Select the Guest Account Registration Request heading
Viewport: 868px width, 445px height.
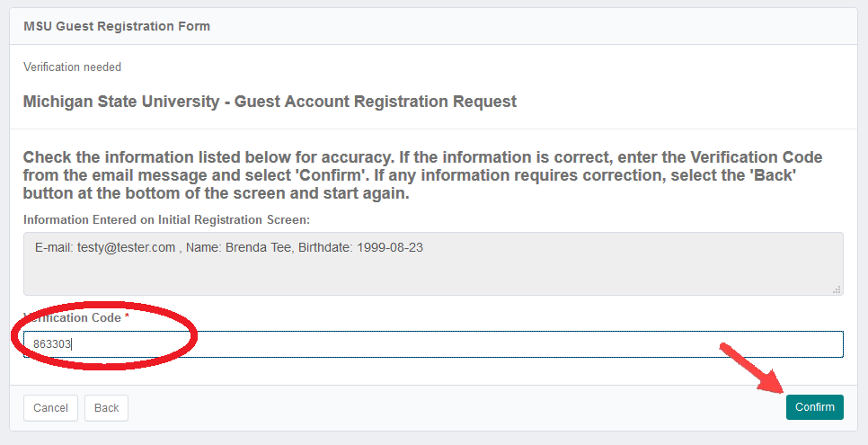(x=270, y=102)
